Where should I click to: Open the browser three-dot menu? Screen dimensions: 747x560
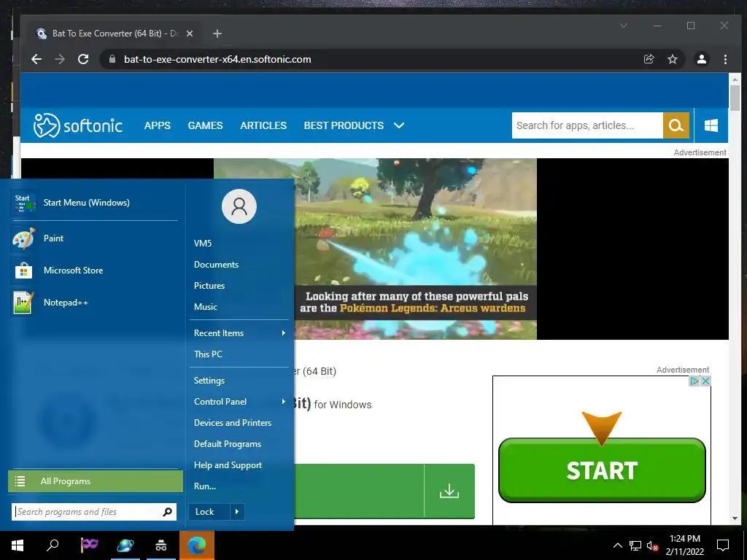pos(725,59)
